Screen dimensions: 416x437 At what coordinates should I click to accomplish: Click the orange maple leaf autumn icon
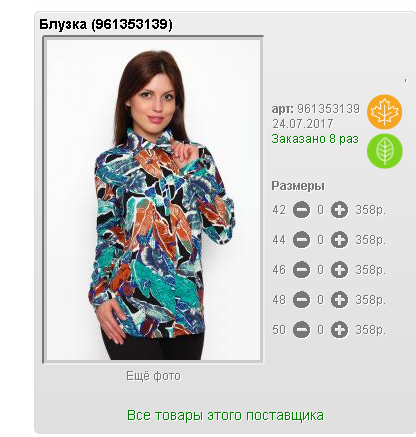[x=384, y=112]
